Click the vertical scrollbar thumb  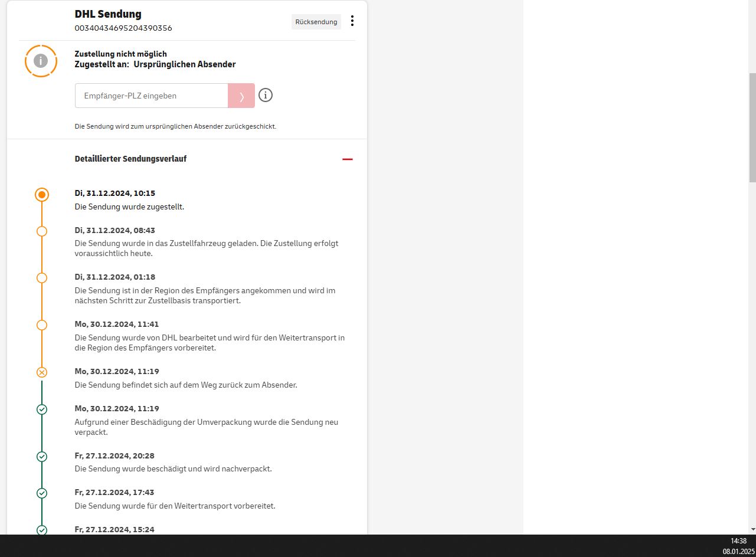pyautogui.click(x=752, y=127)
